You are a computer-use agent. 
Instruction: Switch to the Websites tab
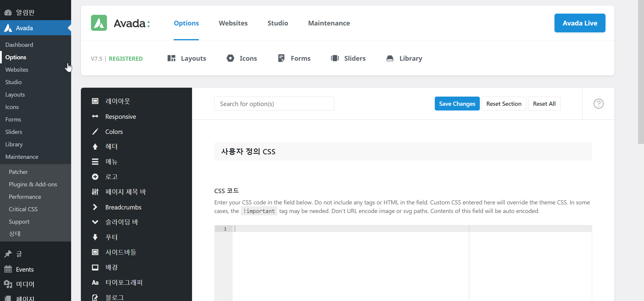tap(233, 23)
